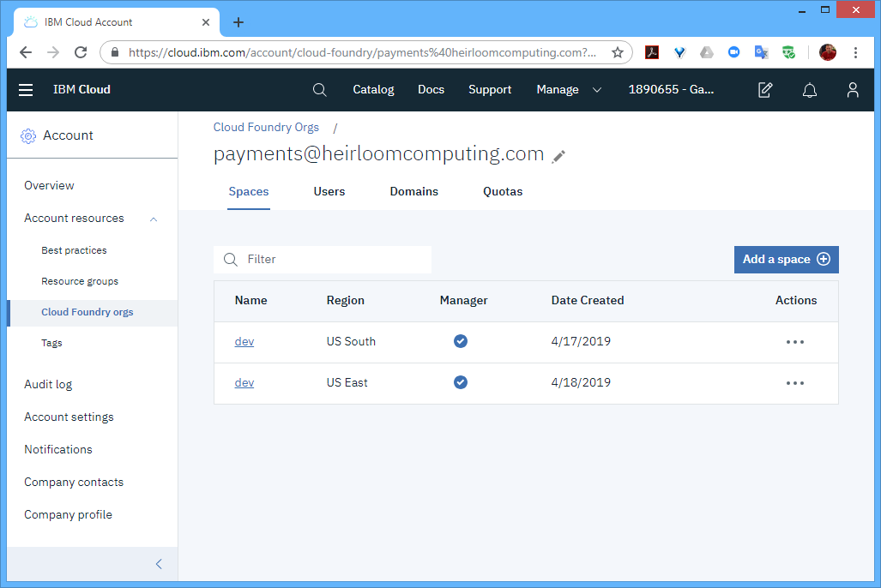Open the Google Drive extension

click(x=707, y=53)
